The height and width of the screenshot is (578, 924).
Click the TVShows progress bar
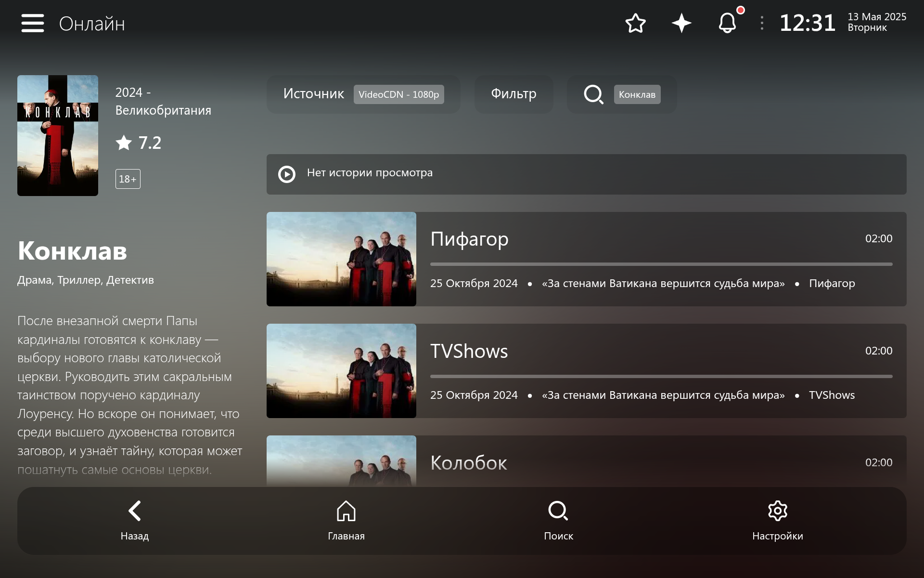pos(661,376)
